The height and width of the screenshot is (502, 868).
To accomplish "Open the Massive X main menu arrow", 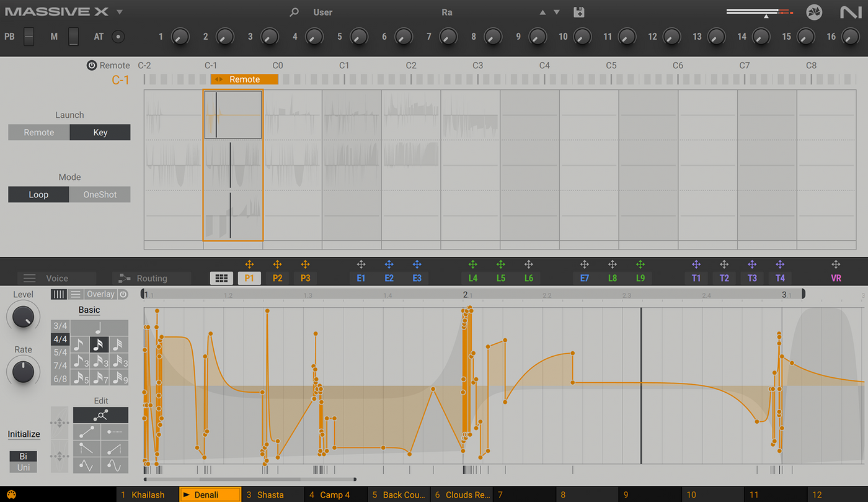I will click(119, 12).
